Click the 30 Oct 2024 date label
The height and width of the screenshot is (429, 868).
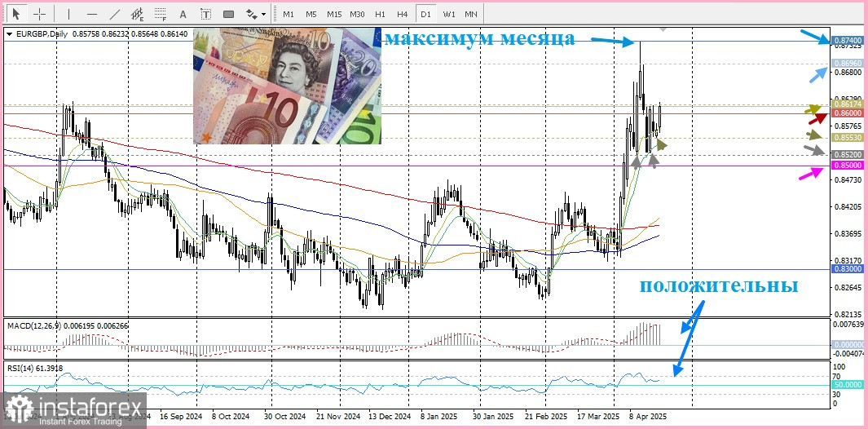coord(284,416)
